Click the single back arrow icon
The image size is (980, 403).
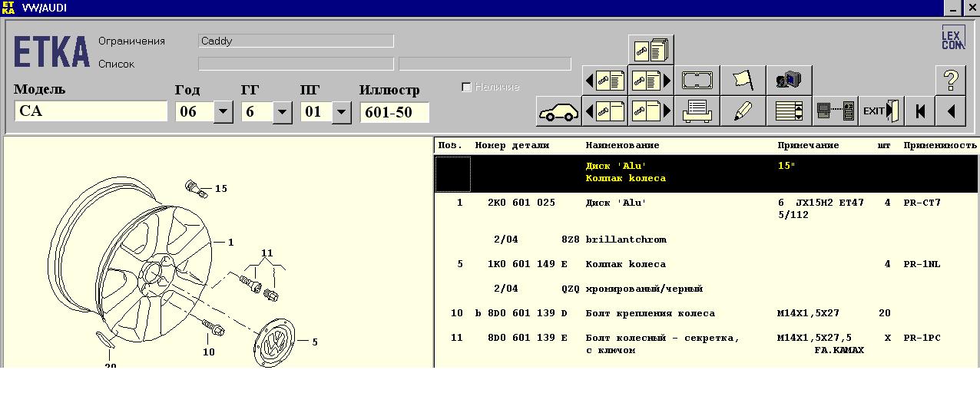[950, 111]
